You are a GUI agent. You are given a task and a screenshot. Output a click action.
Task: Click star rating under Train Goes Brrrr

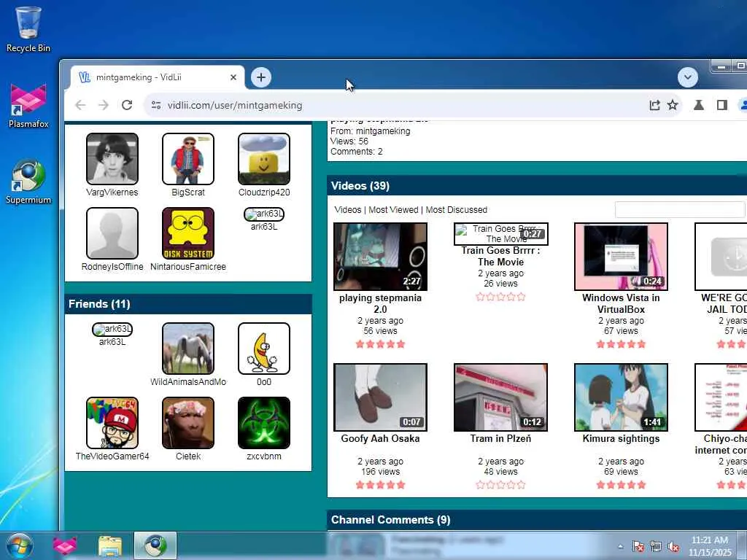tap(500, 297)
